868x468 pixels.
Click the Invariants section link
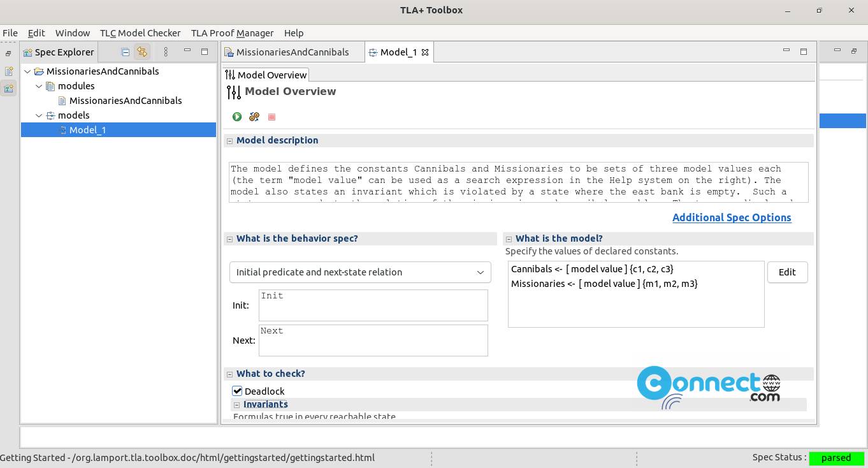pyautogui.click(x=266, y=404)
